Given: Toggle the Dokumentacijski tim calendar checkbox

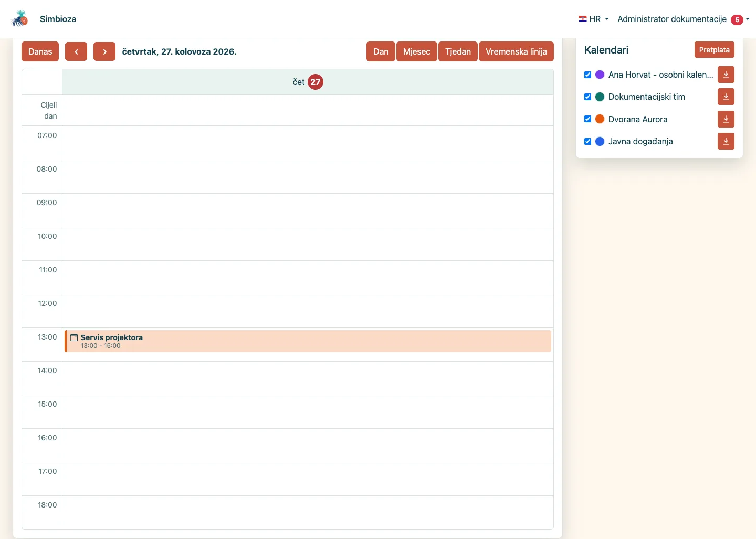Looking at the screenshot, I should tap(588, 97).
